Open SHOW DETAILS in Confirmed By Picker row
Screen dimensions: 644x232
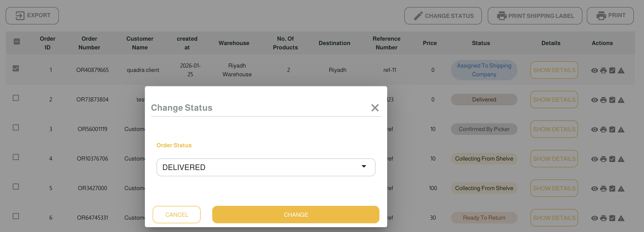554,129
